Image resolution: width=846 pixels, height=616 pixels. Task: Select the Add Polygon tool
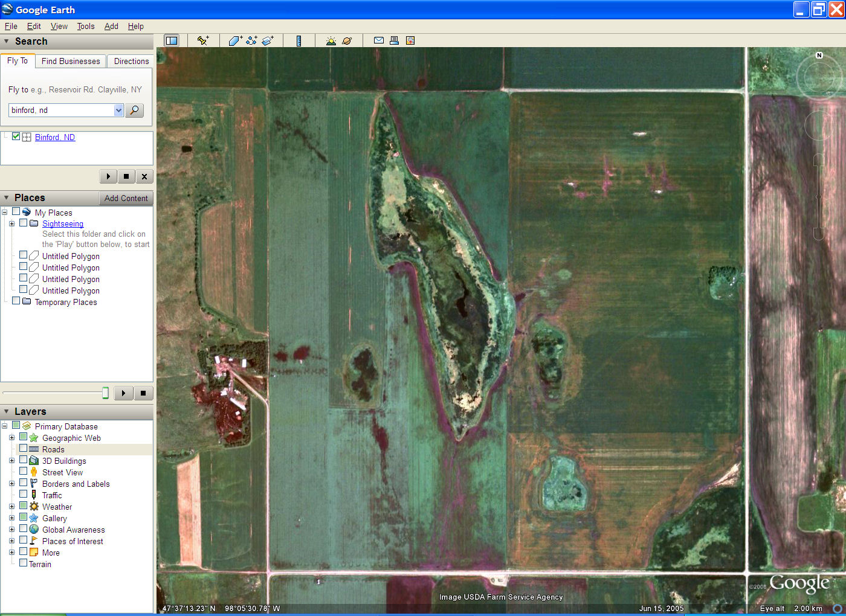235,40
